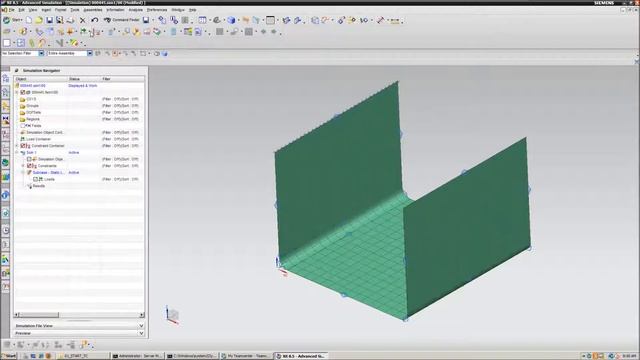
Task: Open the Help menu
Action: click(x=193, y=9)
